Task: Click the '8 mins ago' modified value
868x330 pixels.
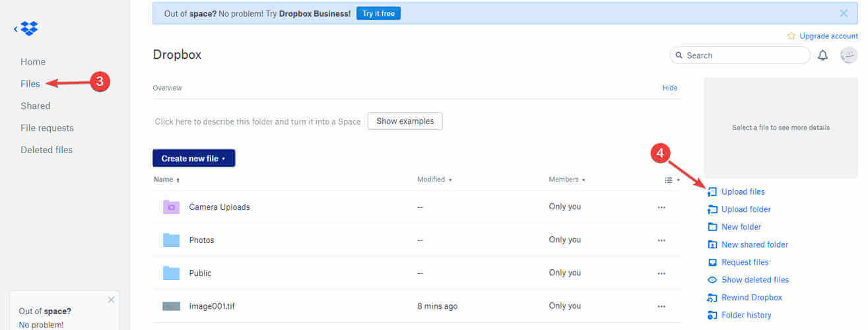Action: (437, 306)
